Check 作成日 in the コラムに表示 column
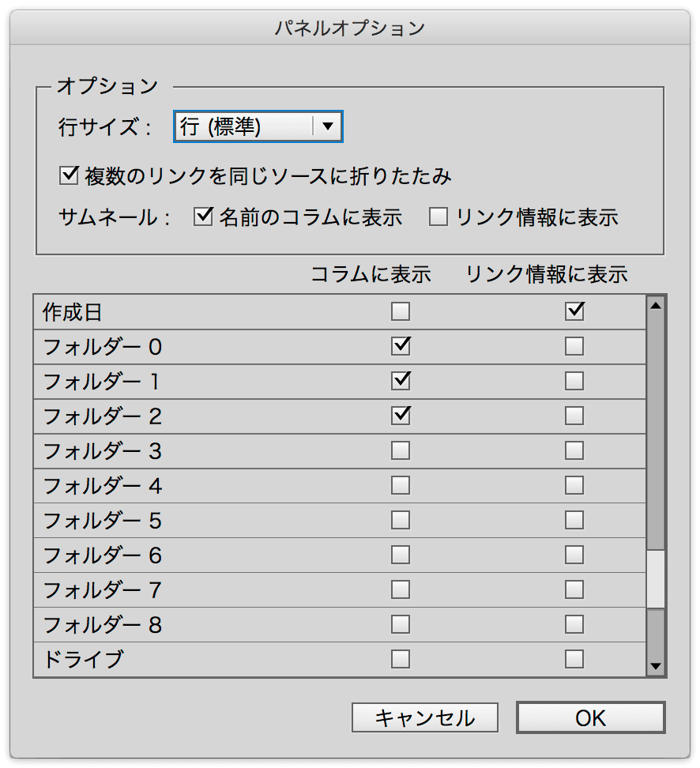Image resolution: width=700 pixels, height=768 pixels. click(401, 311)
